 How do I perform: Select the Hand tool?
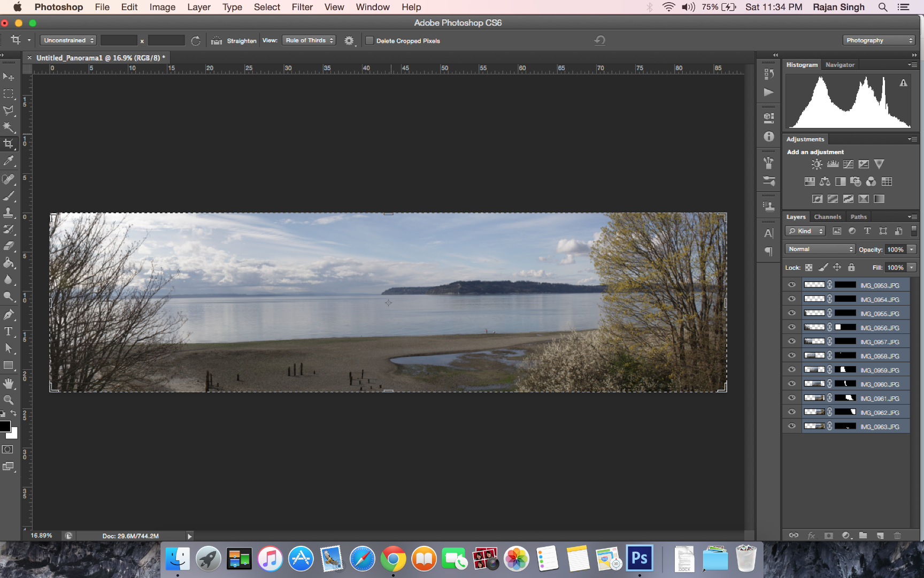click(9, 383)
